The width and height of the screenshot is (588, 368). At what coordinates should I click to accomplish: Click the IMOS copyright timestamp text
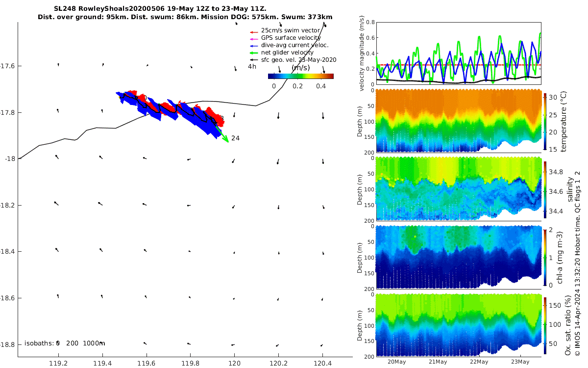click(x=577, y=263)
